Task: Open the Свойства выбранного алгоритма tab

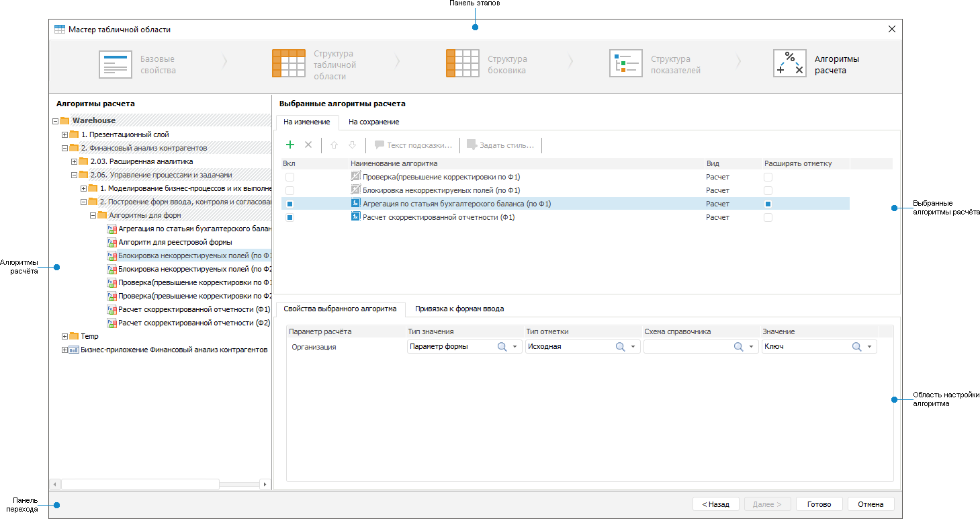Action: 341,309
